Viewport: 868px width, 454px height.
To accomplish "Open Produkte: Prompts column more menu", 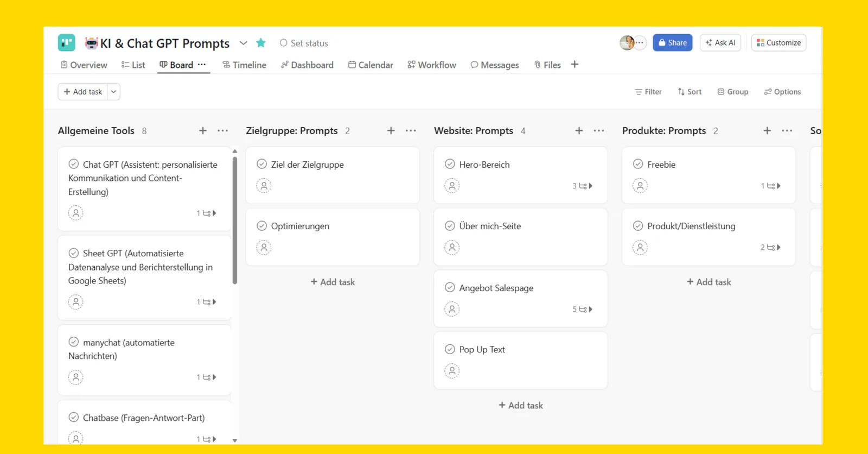I will click(x=787, y=130).
